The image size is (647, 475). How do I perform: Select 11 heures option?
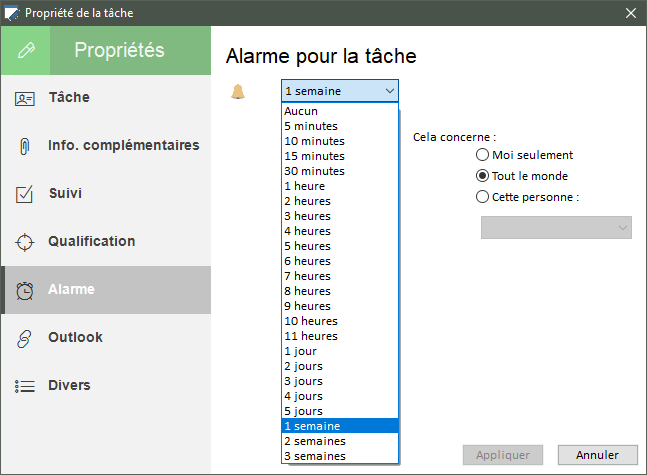coord(340,336)
